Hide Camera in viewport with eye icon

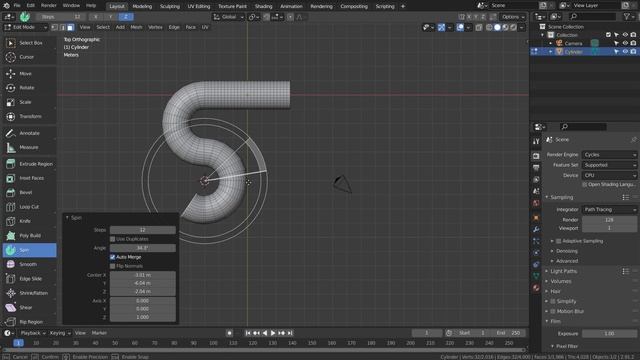[x=625, y=43]
